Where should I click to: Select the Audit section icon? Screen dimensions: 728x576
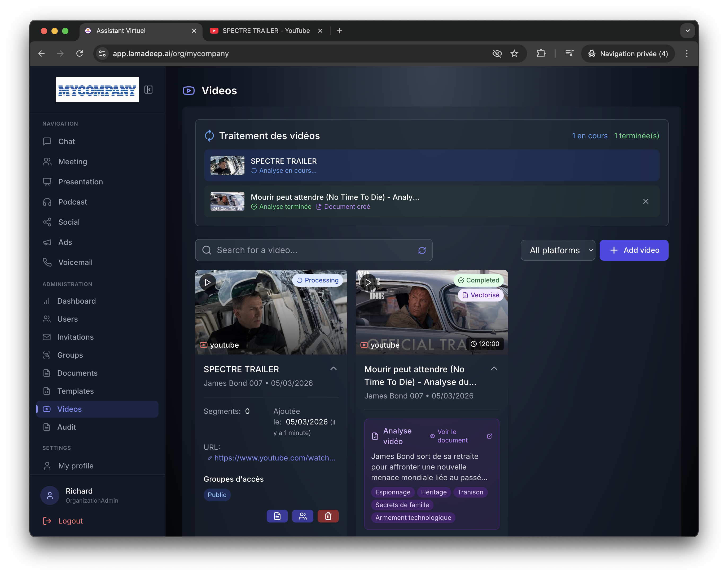coord(47,427)
